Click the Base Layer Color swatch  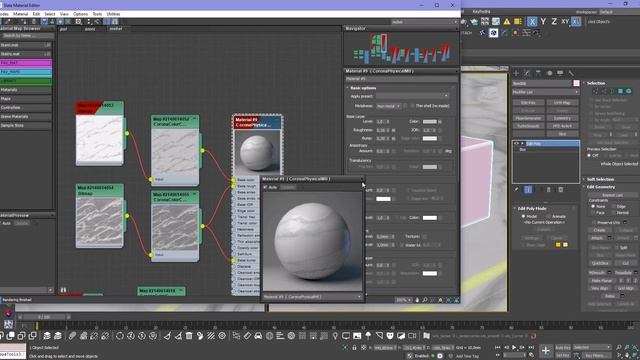(429, 122)
